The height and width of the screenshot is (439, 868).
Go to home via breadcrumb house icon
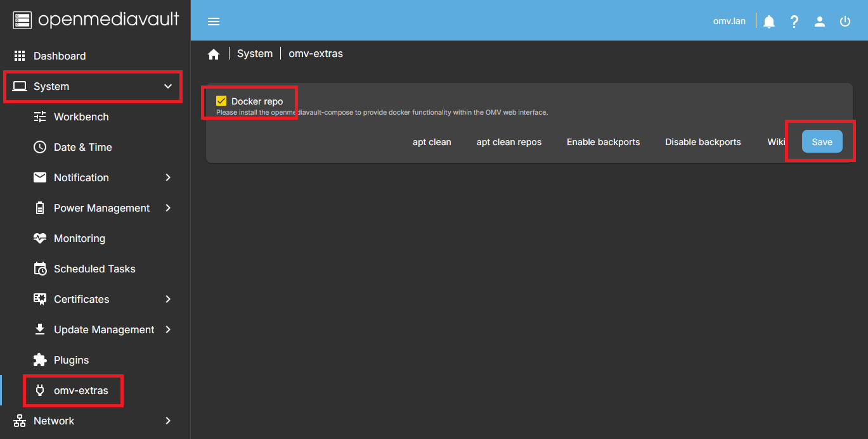(214, 54)
